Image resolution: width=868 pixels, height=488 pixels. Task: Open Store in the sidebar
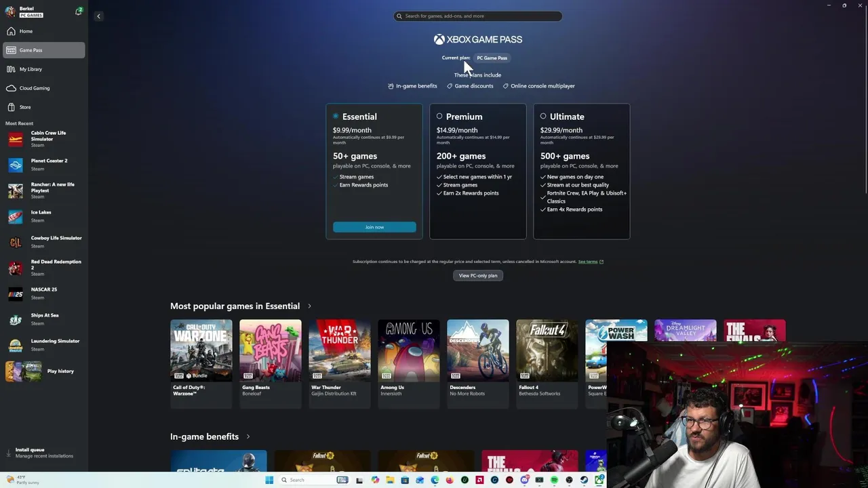click(44, 107)
